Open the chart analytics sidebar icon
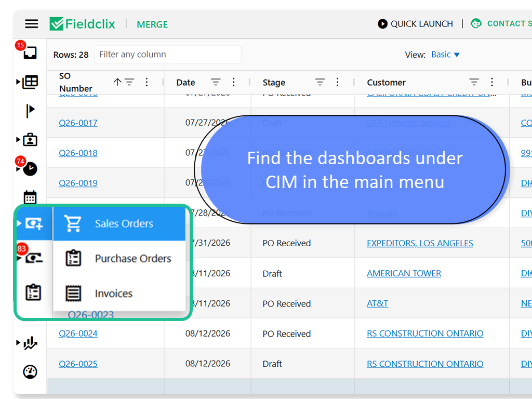532x399 pixels. point(30,343)
